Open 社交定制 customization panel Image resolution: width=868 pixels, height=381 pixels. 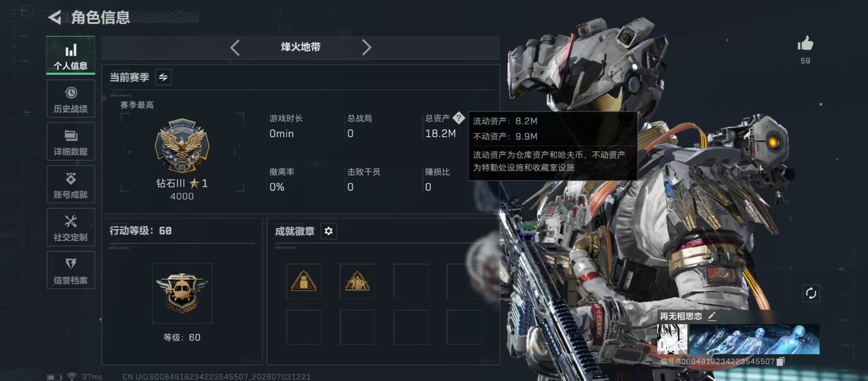pyautogui.click(x=71, y=227)
